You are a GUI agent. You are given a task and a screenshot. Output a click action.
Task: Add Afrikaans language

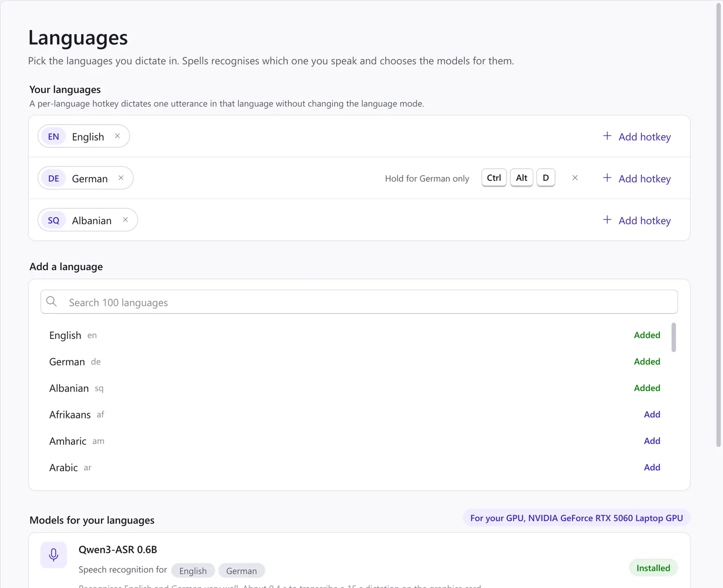point(652,414)
